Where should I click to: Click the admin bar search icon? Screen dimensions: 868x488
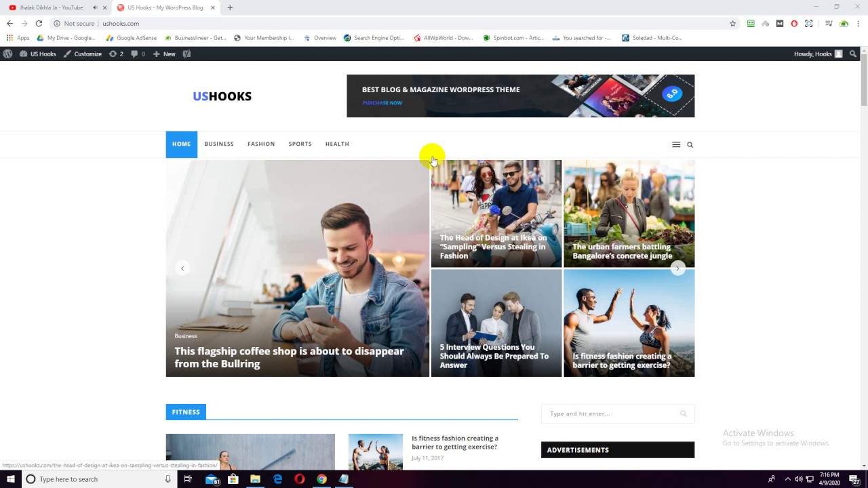click(853, 54)
